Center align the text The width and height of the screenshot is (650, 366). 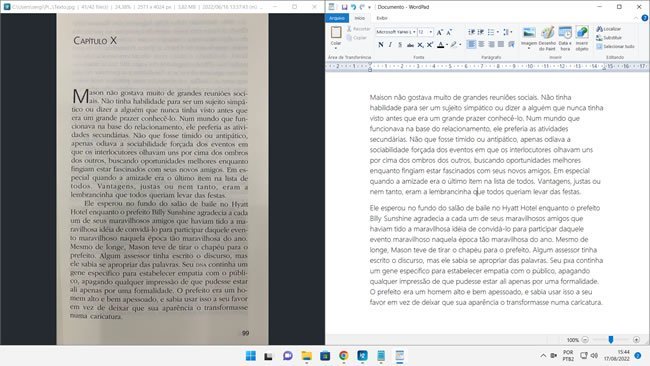click(481, 44)
